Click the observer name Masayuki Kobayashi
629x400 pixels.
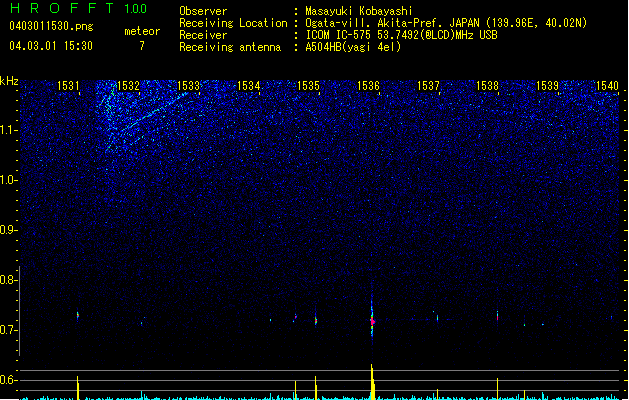(359, 11)
